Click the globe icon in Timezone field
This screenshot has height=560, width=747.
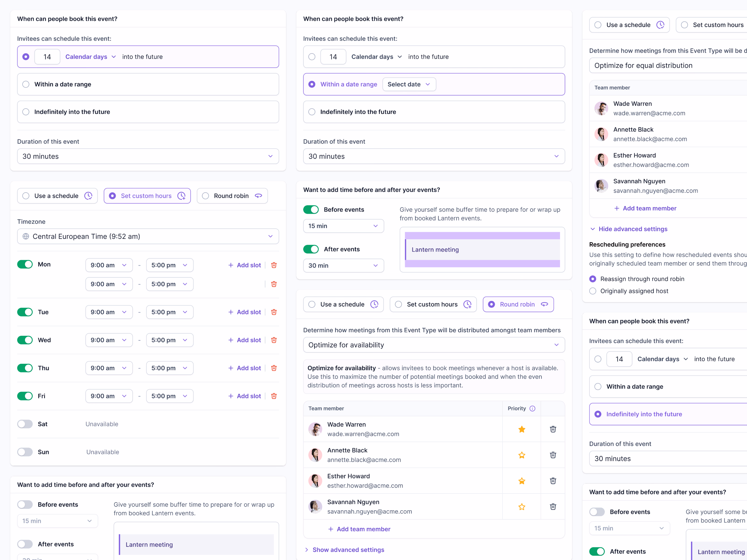[x=26, y=236]
